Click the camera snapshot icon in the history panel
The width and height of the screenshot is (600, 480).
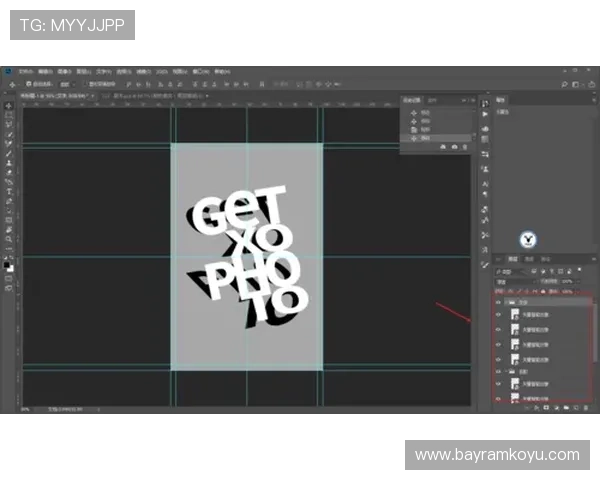click(455, 147)
